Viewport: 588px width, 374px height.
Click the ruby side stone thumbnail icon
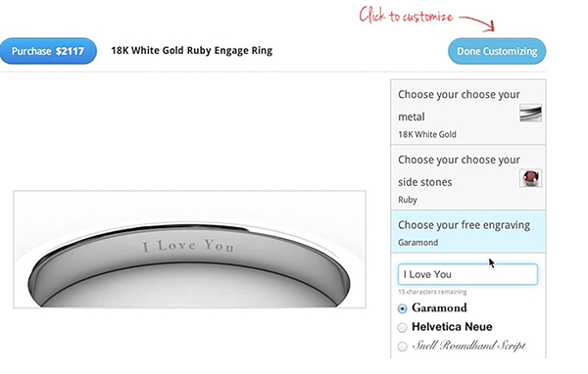pyautogui.click(x=530, y=178)
